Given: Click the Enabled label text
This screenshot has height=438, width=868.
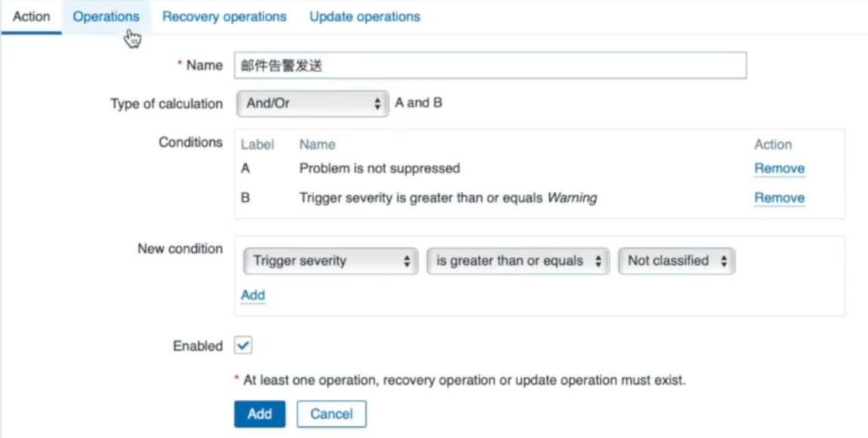Looking at the screenshot, I should click(x=198, y=346).
